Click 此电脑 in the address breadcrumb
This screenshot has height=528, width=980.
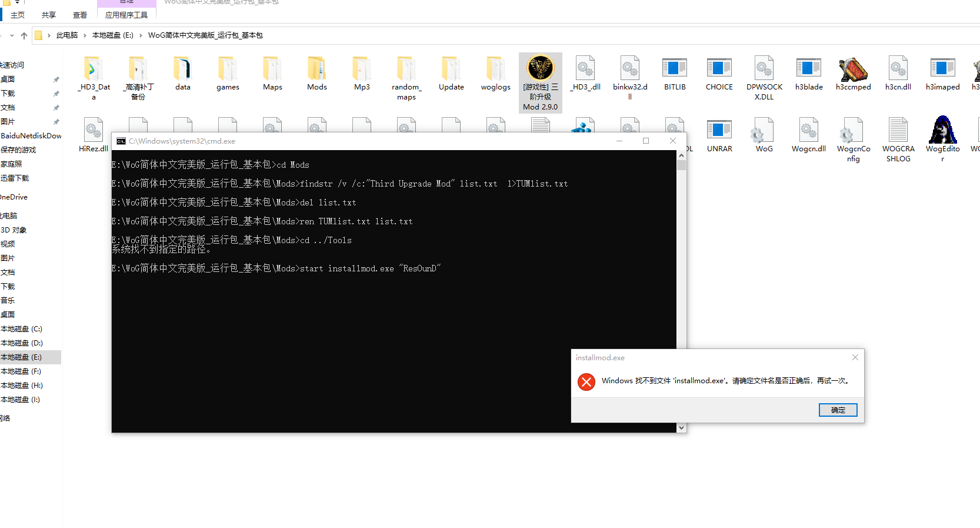(67, 35)
